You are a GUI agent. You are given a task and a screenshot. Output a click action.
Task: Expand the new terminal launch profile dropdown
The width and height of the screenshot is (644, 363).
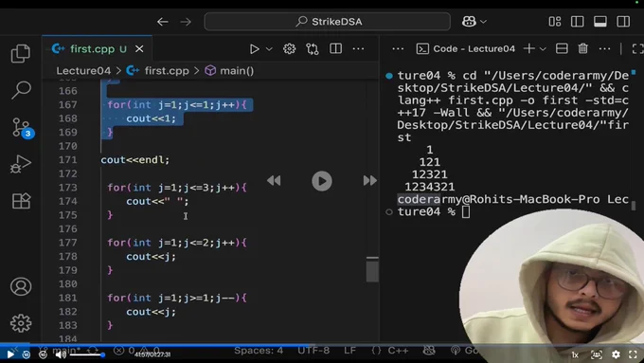[543, 49]
